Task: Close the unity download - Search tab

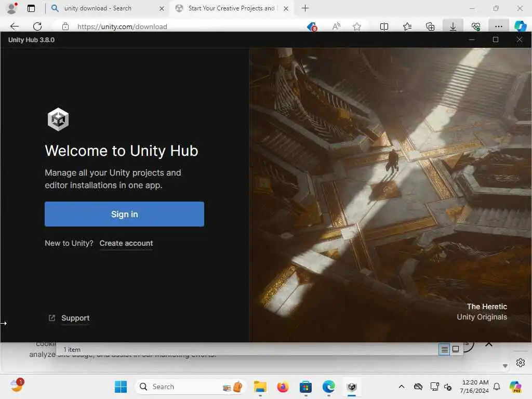Action: click(x=162, y=8)
